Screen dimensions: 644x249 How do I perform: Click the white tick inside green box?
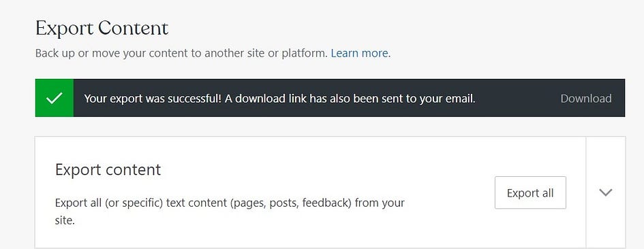(x=55, y=98)
